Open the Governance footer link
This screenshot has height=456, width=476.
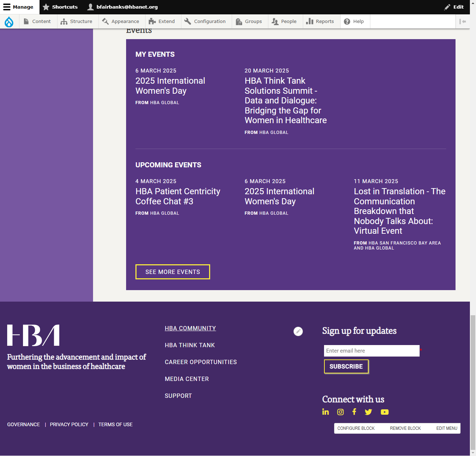click(x=24, y=424)
